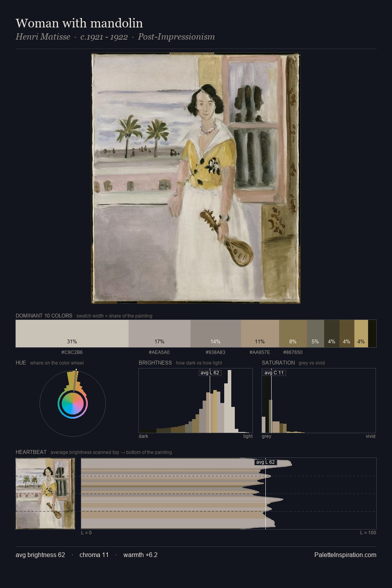
Task: Click the "SATURATION" section heading
Action: [x=278, y=363]
